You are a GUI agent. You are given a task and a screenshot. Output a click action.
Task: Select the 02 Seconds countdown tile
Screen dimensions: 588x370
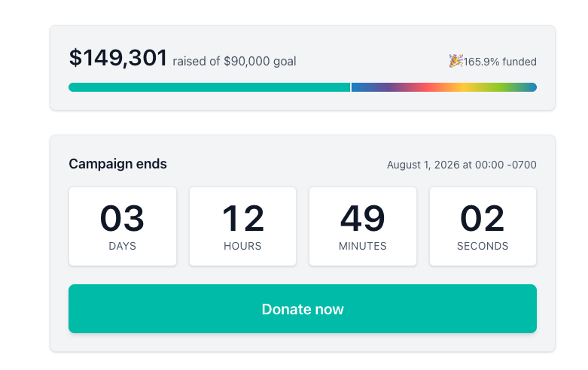[x=483, y=226]
